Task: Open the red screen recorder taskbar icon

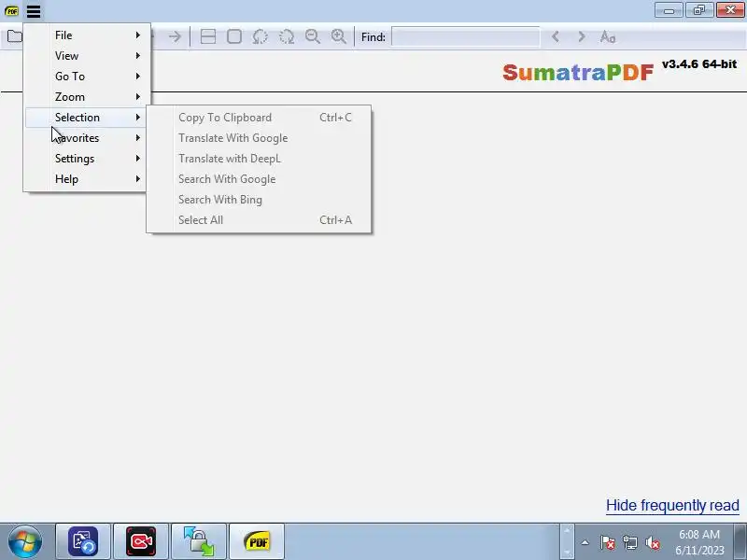Action: (x=141, y=541)
